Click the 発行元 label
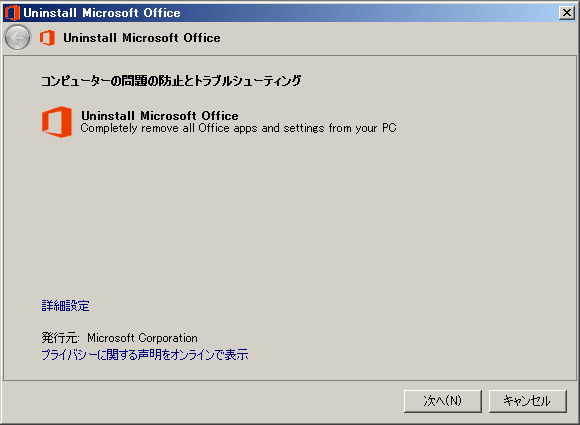This screenshot has width=580, height=425. pyautogui.click(x=60, y=338)
